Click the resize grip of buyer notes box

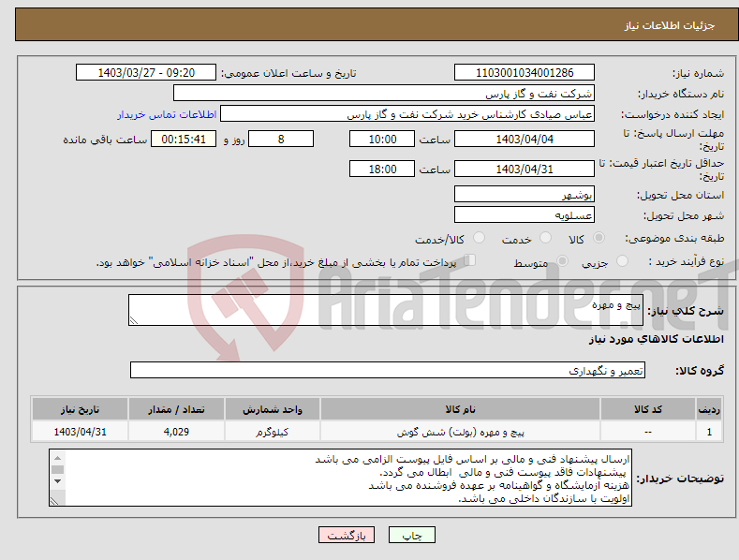(x=54, y=501)
